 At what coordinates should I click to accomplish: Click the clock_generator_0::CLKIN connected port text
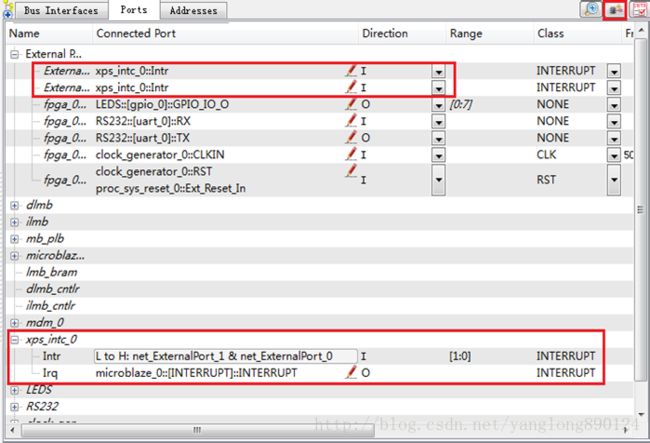(x=160, y=155)
